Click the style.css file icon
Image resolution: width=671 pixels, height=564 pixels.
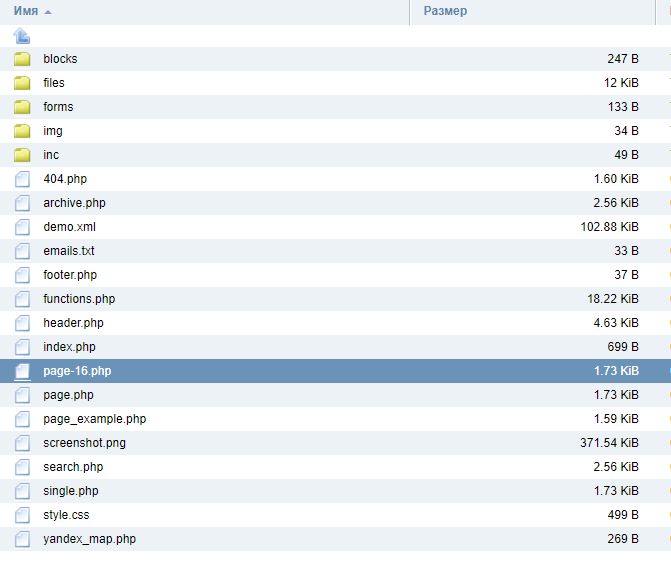pos(22,515)
